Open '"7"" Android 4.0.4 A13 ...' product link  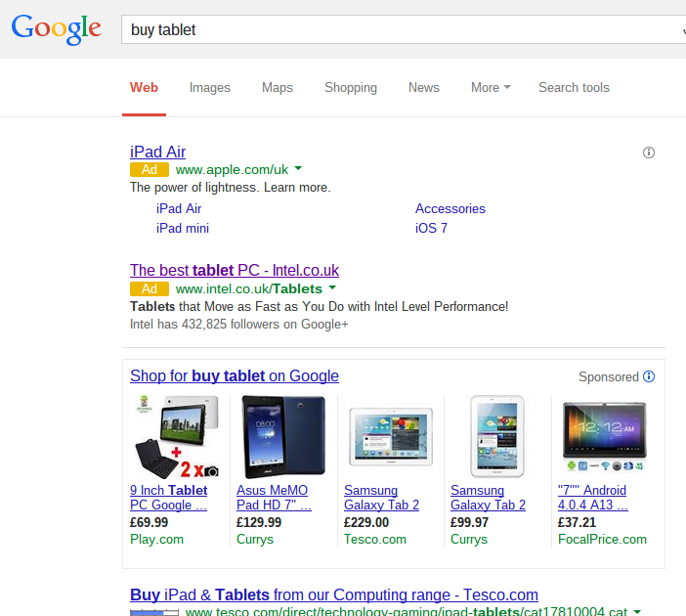coord(593,498)
